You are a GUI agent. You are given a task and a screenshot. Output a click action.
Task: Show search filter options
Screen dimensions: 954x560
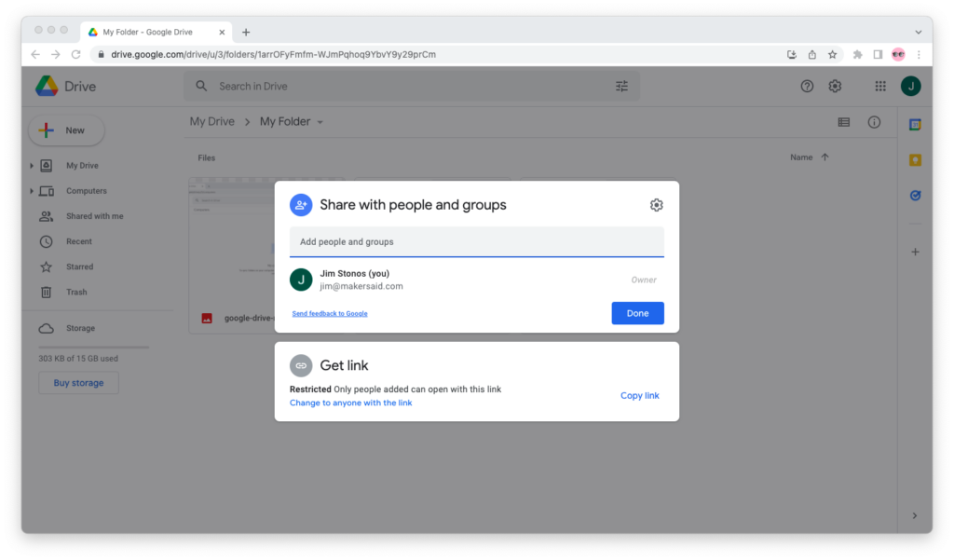(621, 86)
